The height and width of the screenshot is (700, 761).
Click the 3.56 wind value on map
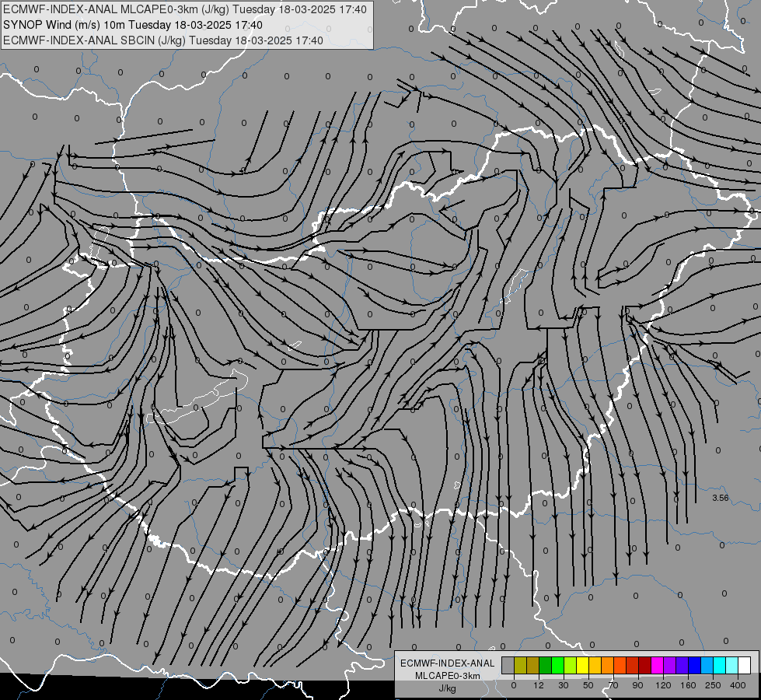(x=721, y=498)
